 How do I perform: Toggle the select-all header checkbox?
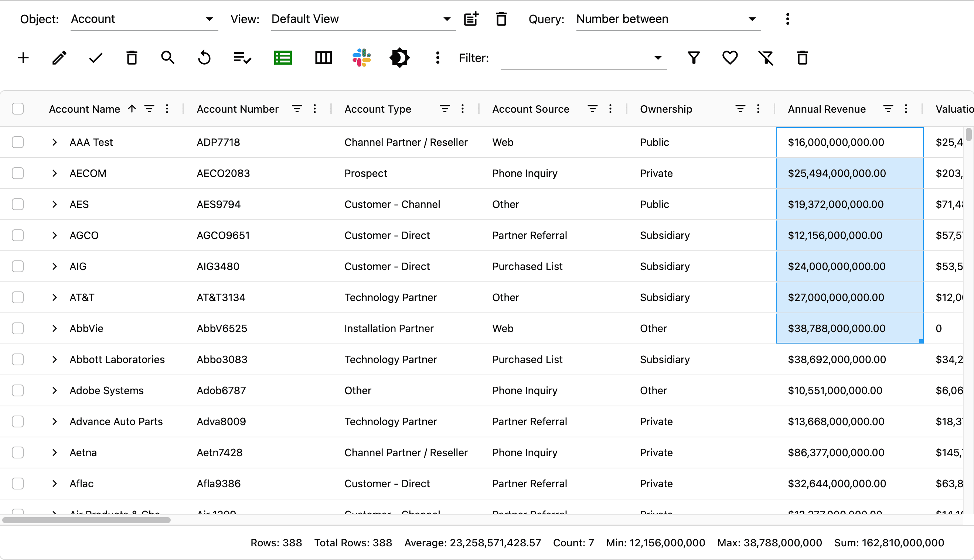(18, 109)
